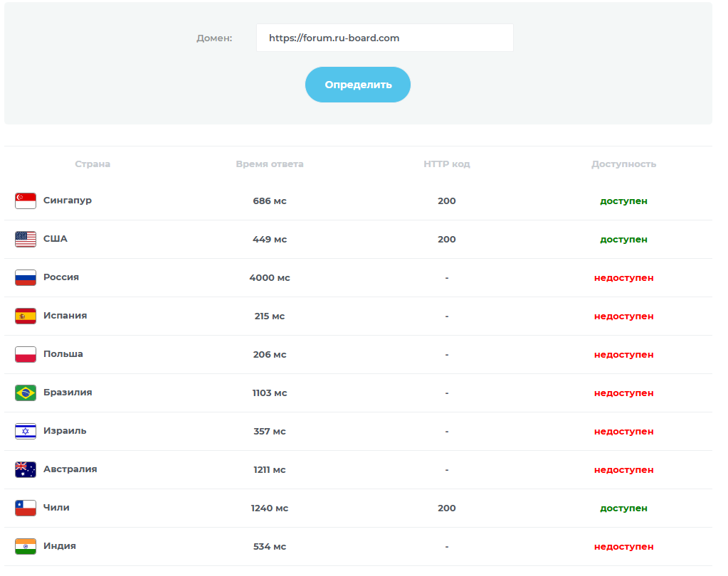Select the Spain flag icon
The width and height of the screenshot is (728, 576).
[26, 316]
